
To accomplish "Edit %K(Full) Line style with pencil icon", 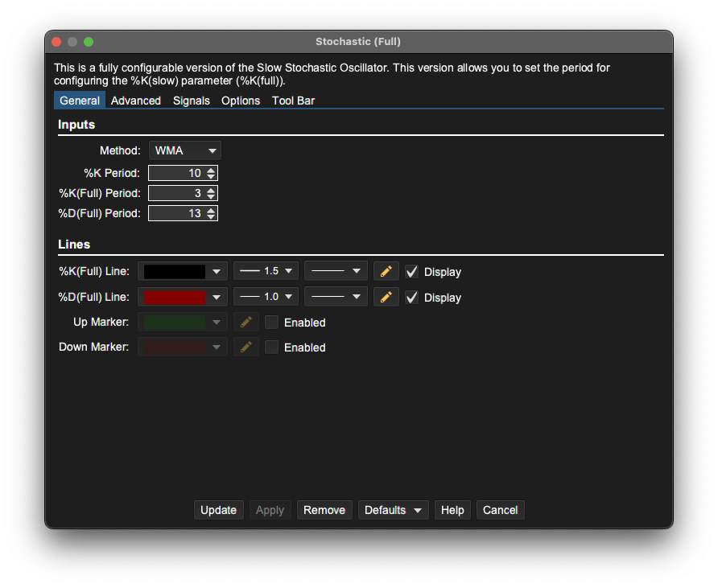I will point(386,271).
